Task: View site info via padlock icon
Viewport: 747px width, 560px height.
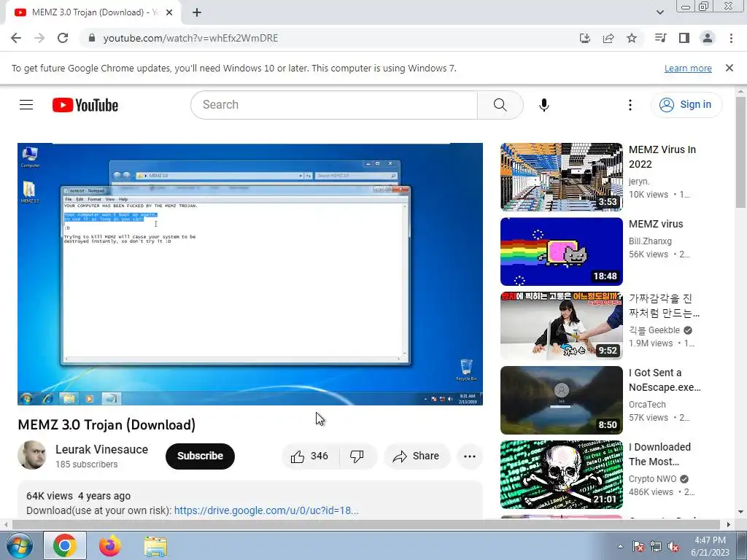Action: point(92,38)
